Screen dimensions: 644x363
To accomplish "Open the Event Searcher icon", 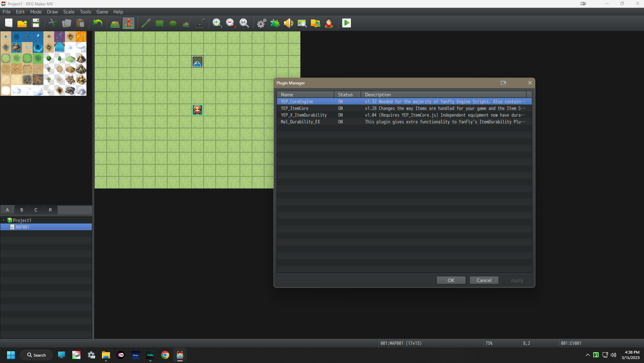I will point(302,23).
